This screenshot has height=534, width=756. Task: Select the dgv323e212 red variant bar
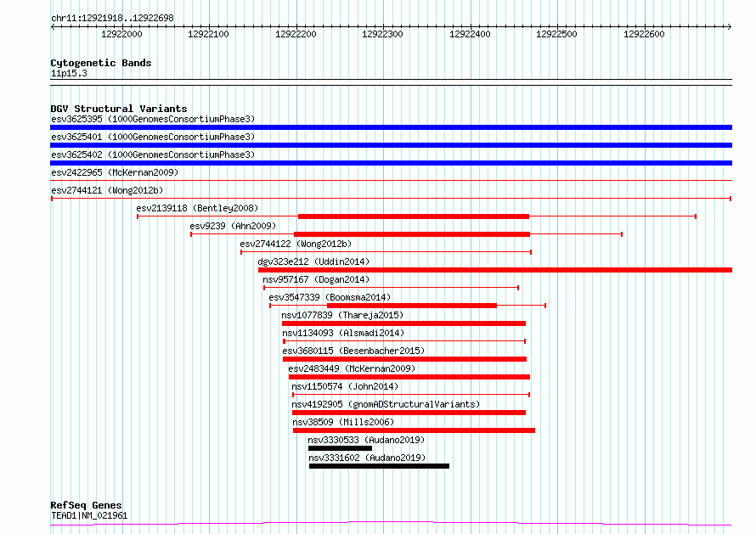495,270
